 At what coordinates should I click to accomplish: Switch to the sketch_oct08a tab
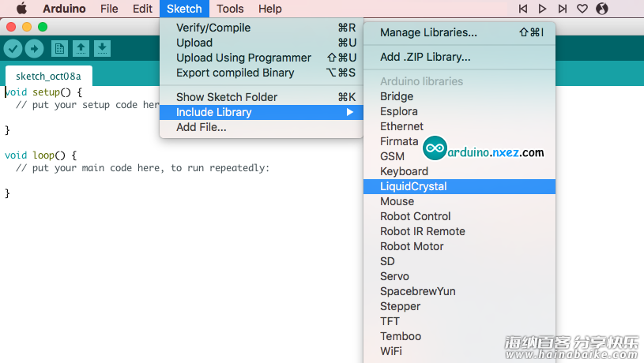pos(48,76)
